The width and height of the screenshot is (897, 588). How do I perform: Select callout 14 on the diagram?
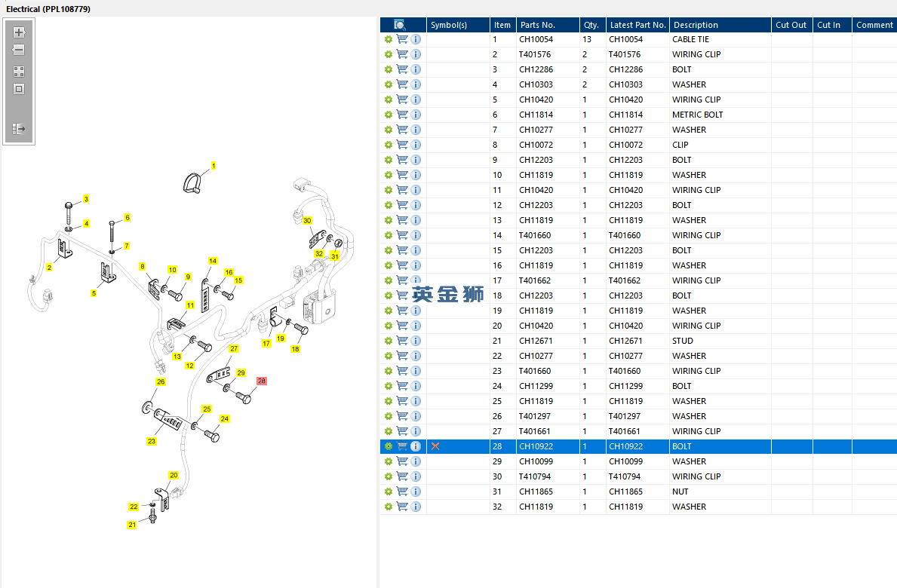213,261
